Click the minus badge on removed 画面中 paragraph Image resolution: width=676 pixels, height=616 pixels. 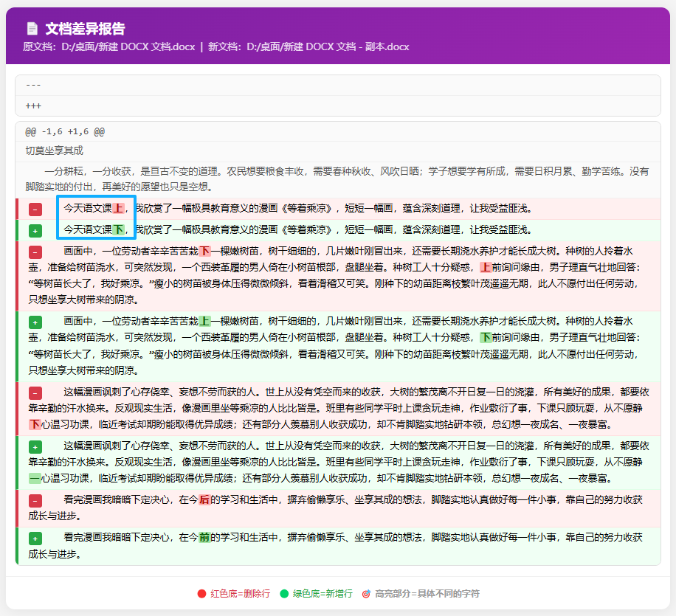[x=35, y=252]
